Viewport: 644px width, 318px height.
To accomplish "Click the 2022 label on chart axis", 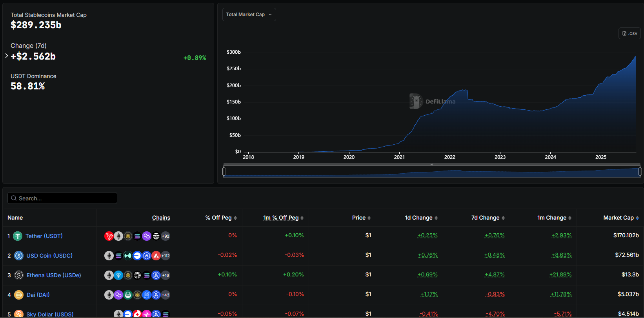I will (x=450, y=157).
